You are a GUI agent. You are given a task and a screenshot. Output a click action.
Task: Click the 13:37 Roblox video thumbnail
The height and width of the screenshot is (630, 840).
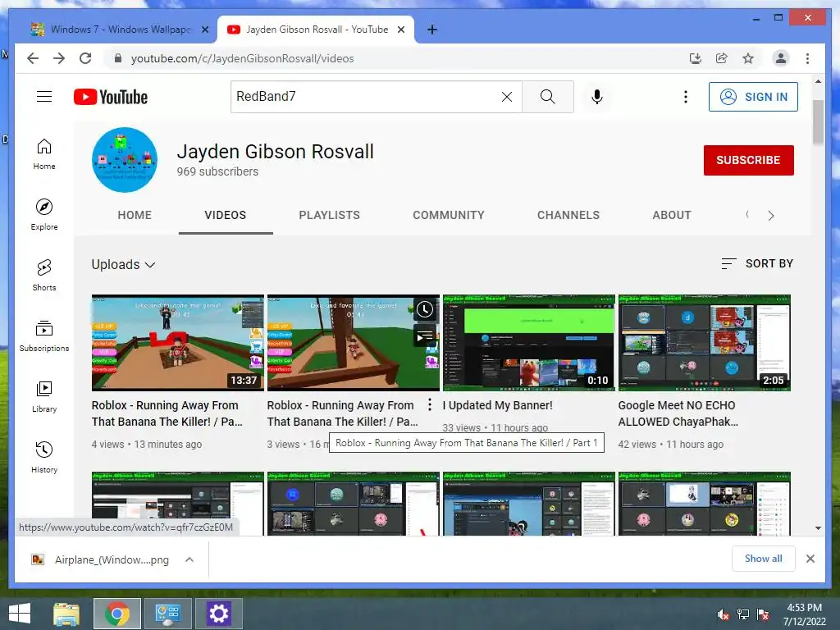click(x=178, y=342)
